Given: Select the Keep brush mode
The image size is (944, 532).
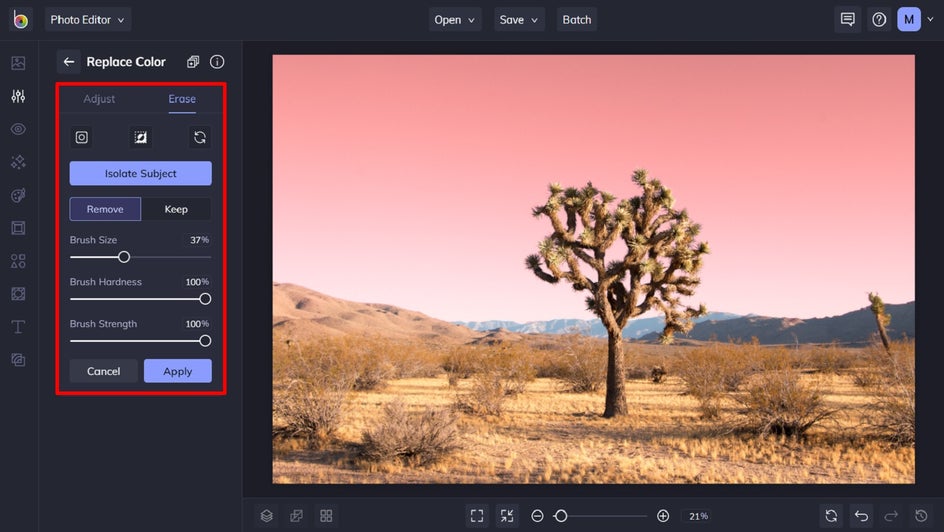Looking at the screenshot, I should [176, 209].
